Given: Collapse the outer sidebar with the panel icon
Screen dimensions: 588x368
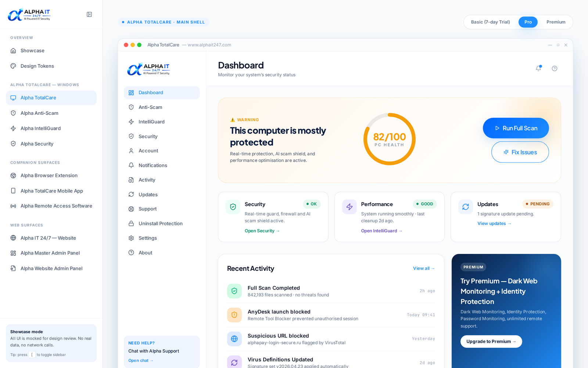Looking at the screenshot, I should [89, 14].
